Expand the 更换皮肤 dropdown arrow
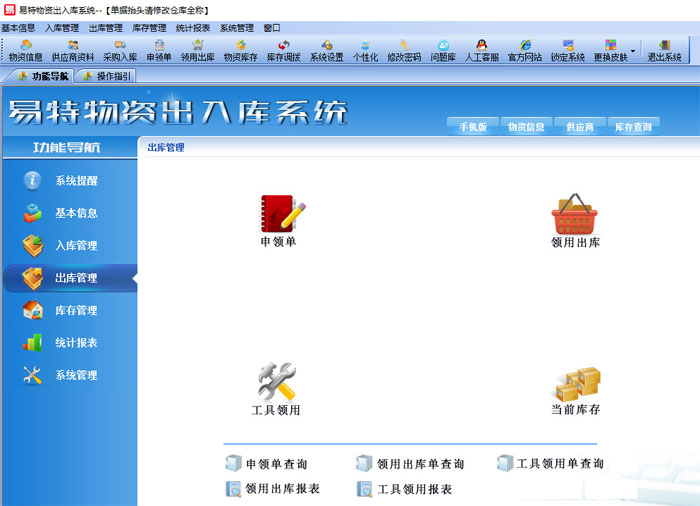This screenshot has width=700, height=506. point(634,50)
